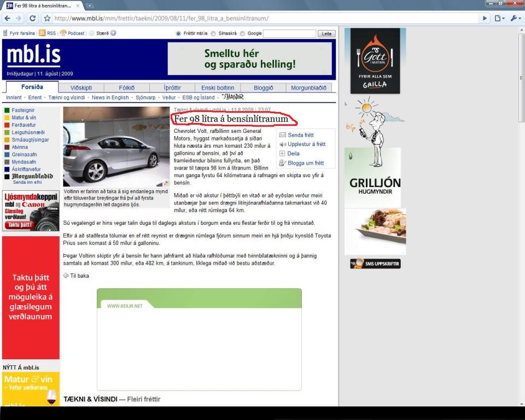Switch to the Bloggið tab
This screenshot has height=420, width=525.
pos(263,87)
